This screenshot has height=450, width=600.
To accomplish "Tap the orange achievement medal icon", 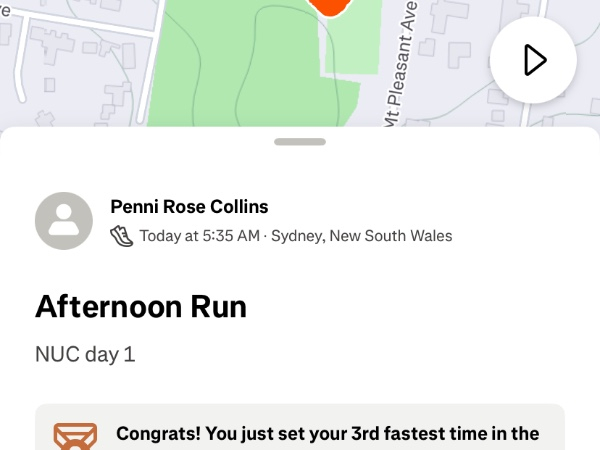I will click(75, 437).
